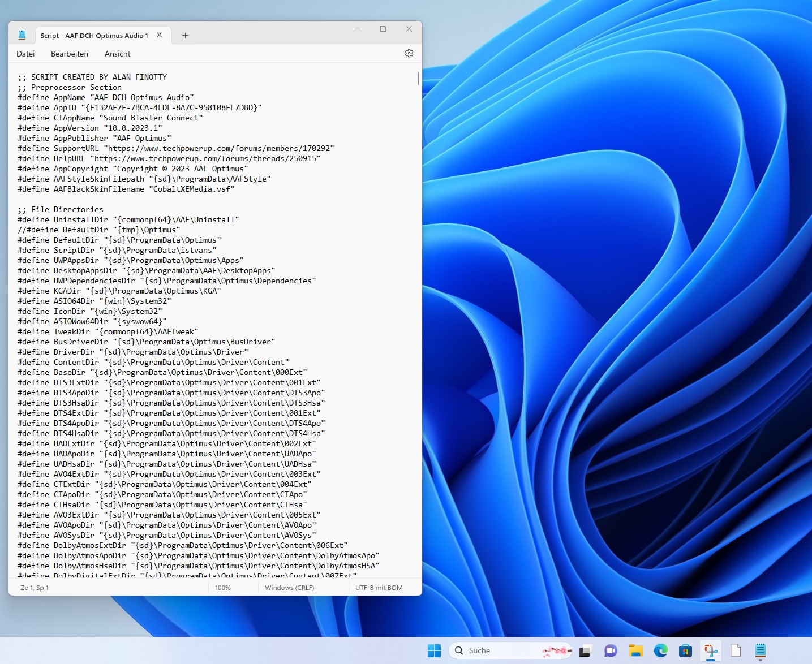This screenshot has height=664, width=812.
Task: Click the '#define UWPDependenciesDir' line
Action: [x=167, y=281]
